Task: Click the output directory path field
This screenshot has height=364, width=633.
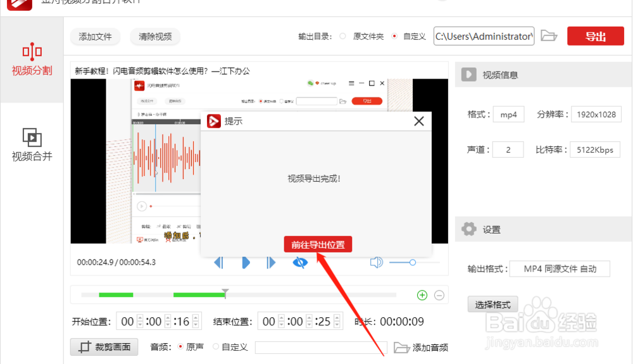Action: tap(484, 36)
